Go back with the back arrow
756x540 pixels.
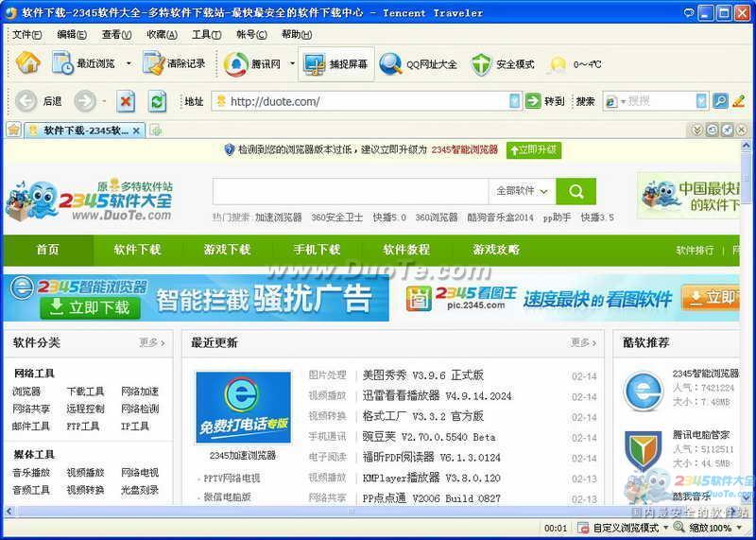[26, 101]
